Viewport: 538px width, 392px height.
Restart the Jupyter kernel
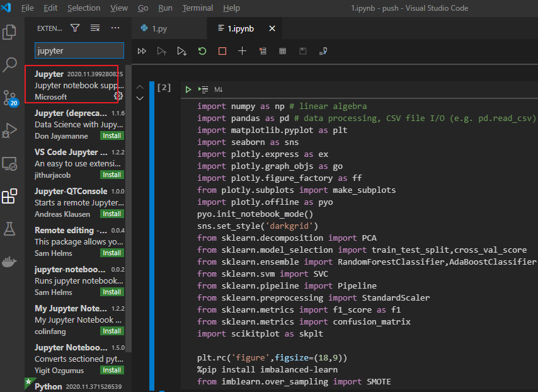click(x=202, y=51)
